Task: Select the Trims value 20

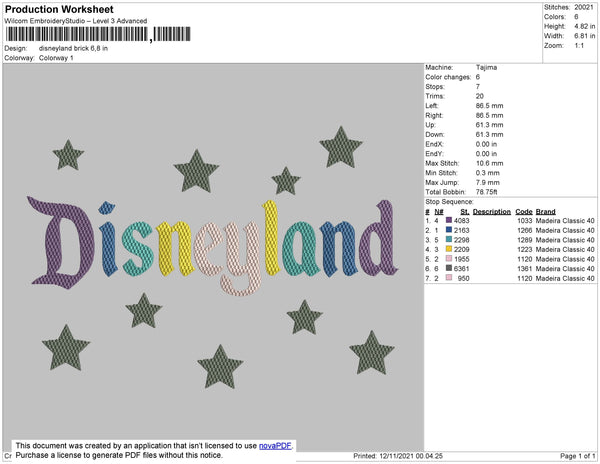Action: click(480, 96)
